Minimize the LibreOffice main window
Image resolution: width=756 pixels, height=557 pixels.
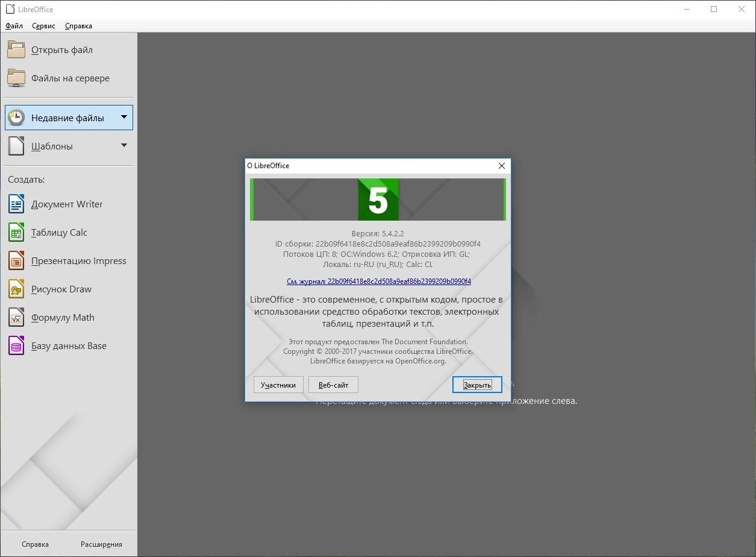click(x=687, y=9)
